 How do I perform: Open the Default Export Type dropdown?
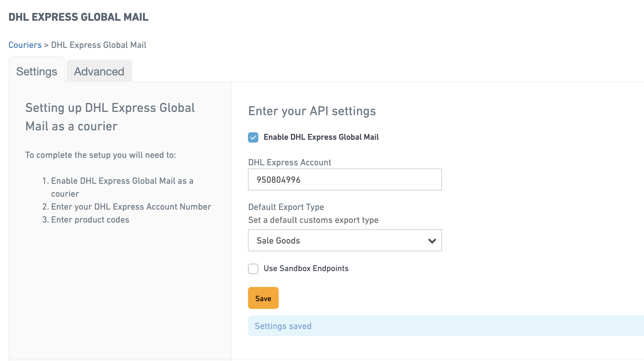344,240
